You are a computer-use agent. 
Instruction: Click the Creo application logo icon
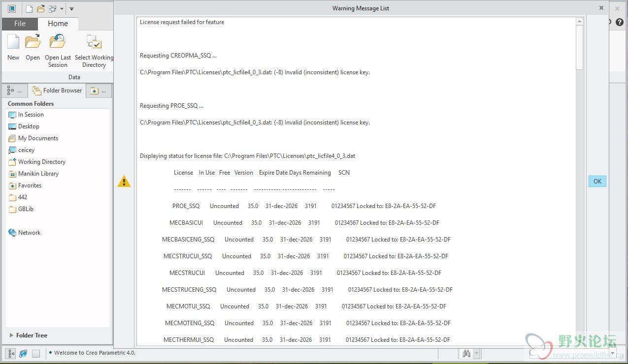[x=12, y=8]
